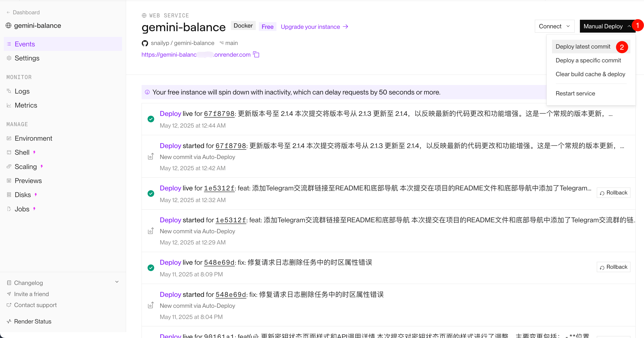Click the Logs icon in the sidebar
The height and width of the screenshot is (338, 644).
point(9,91)
